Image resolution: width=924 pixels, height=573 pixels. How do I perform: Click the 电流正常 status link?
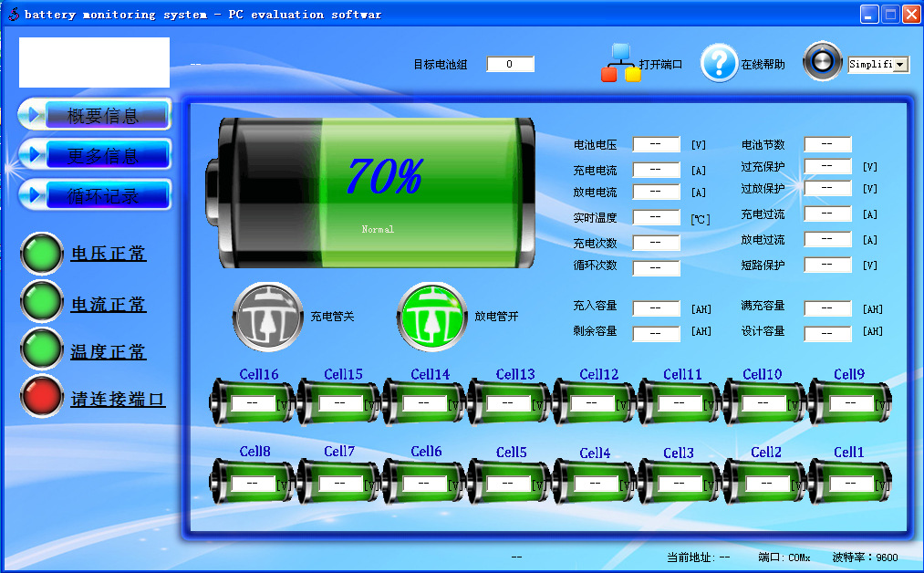(x=100, y=302)
